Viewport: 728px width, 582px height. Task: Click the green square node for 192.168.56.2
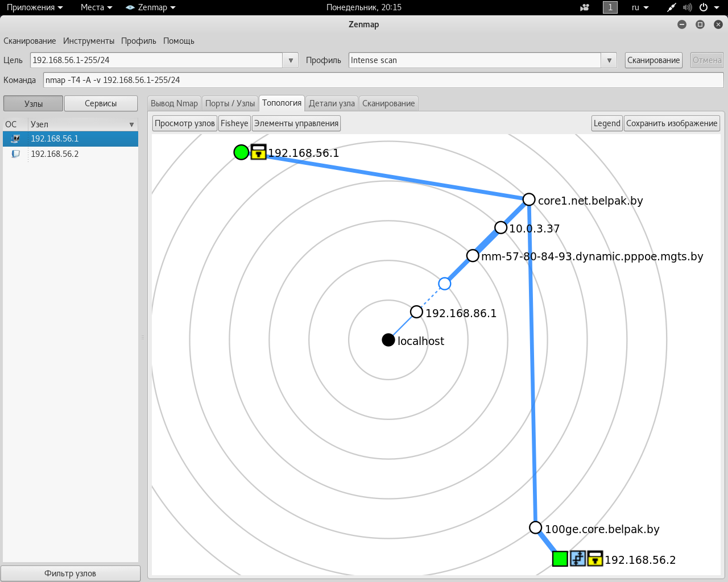[560, 559]
